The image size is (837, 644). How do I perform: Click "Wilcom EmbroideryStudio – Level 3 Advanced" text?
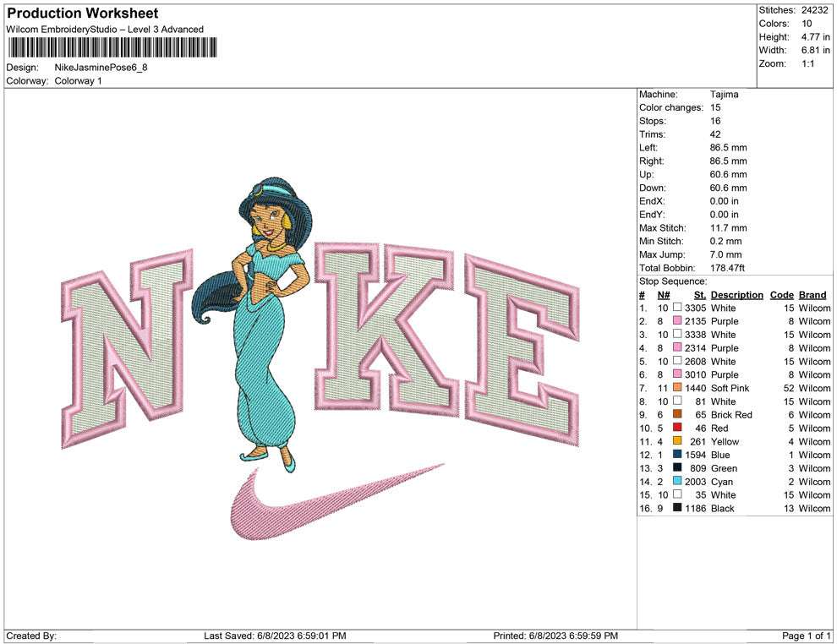105,30
